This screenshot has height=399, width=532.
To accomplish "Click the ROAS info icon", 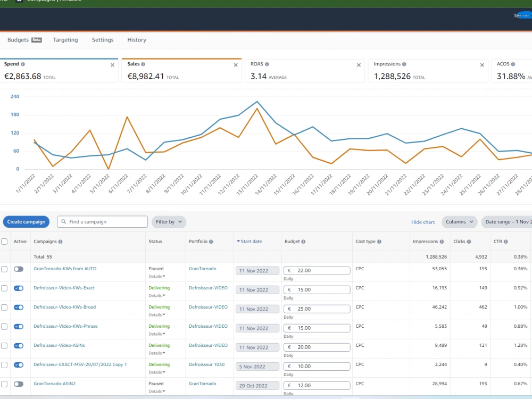I will [267, 64].
